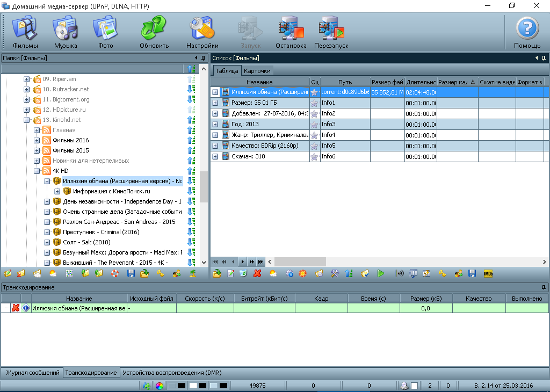This screenshot has height=392, width=550.
Task: Open the Журнал сообщений tab
Action: tap(32, 373)
